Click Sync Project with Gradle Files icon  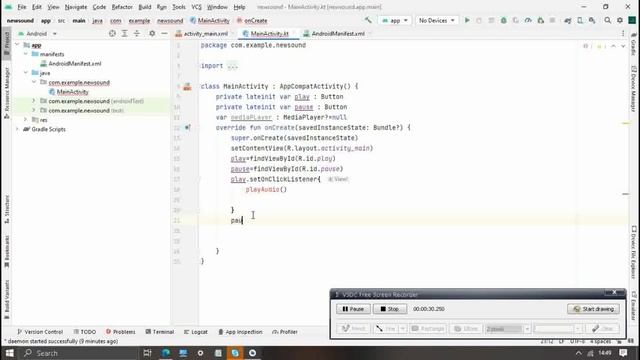[x=567, y=20]
